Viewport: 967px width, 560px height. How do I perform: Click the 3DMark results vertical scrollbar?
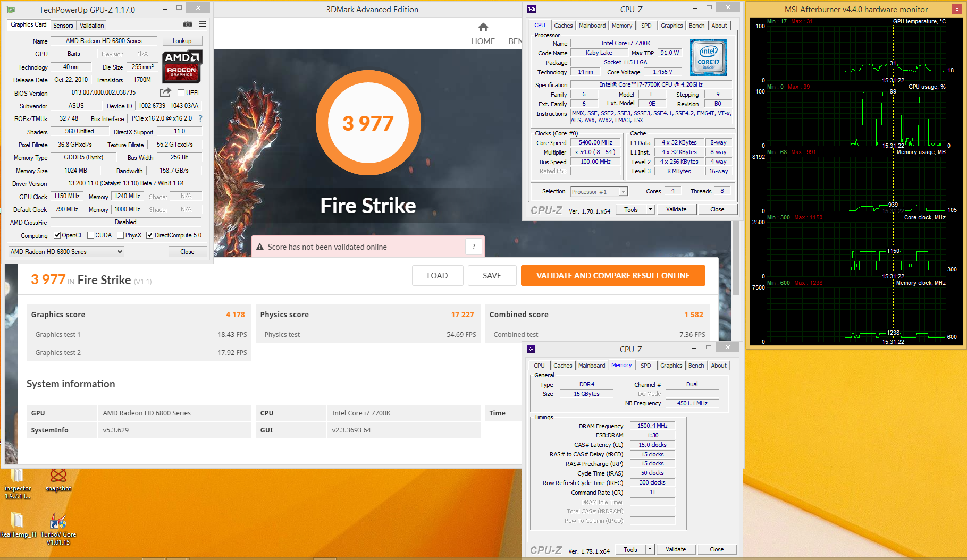(736, 258)
